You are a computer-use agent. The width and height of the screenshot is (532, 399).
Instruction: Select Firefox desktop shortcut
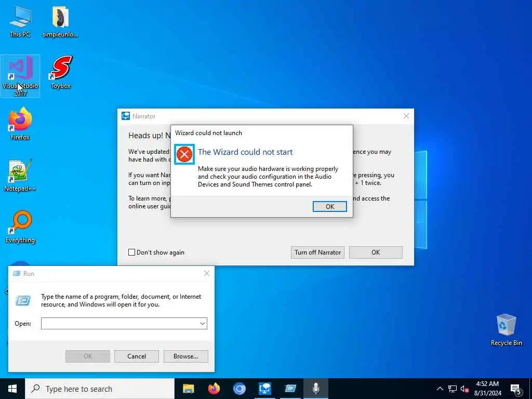point(20,124)
